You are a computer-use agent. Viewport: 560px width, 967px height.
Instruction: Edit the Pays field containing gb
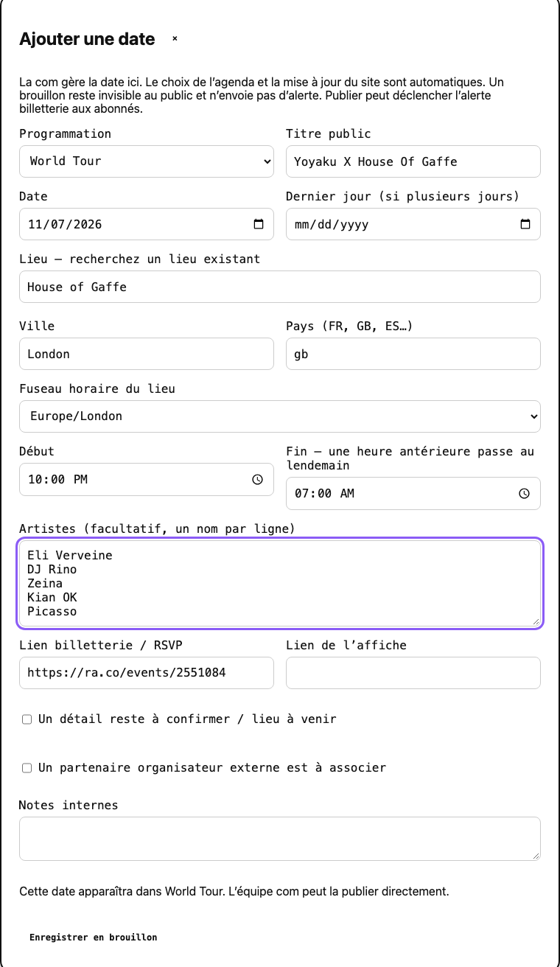click(x=413, y=354)
